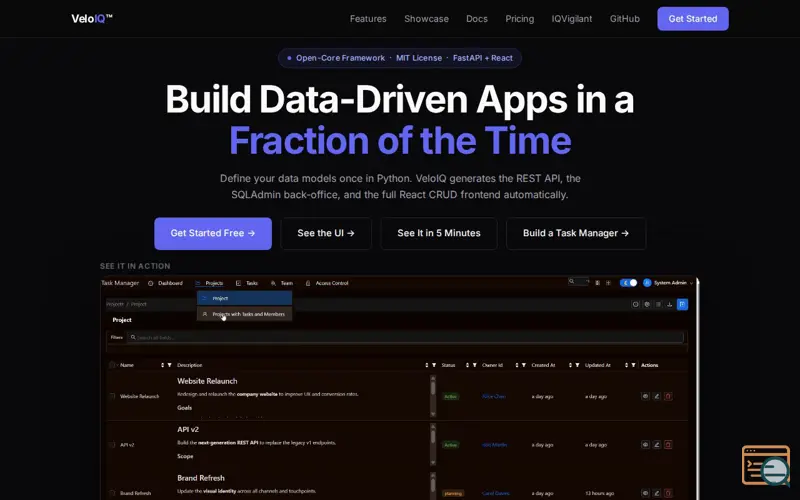The height and width of the screenshot is (500, 800).
Task: Sort the Description column with its sort arrows
Action: [427, 365]
